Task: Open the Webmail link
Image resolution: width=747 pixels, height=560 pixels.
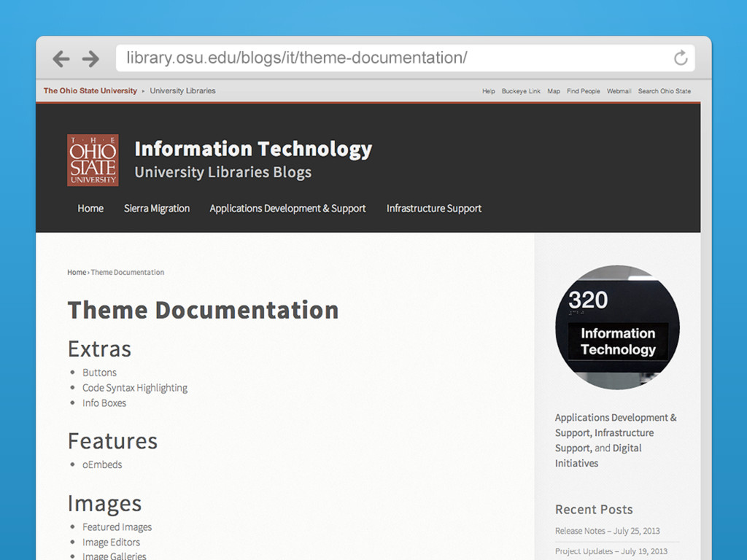Action: tap(619, 91)
